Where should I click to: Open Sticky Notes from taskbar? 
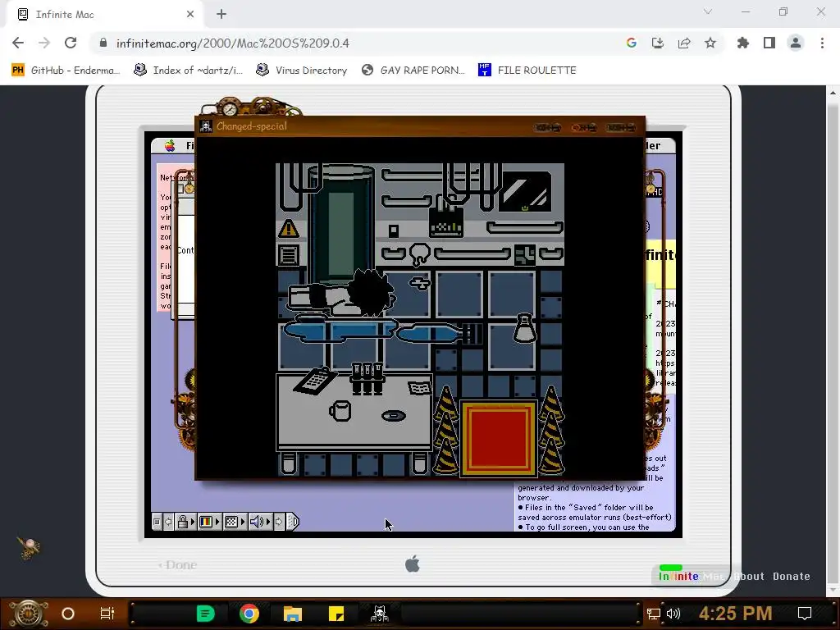coord(336,614)
